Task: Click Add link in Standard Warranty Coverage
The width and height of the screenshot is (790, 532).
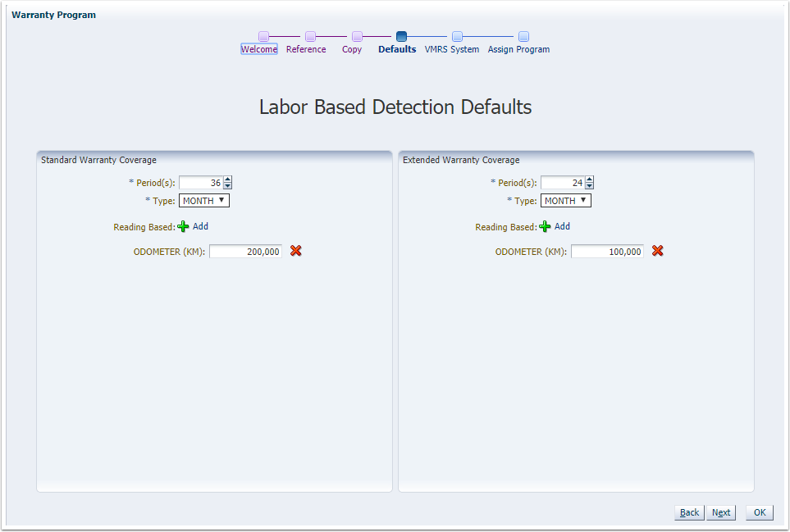Action: 200,226
